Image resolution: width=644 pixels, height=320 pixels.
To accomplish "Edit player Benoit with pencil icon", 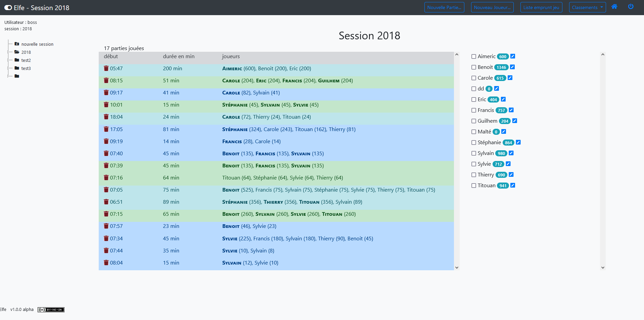I will [512, 67].
